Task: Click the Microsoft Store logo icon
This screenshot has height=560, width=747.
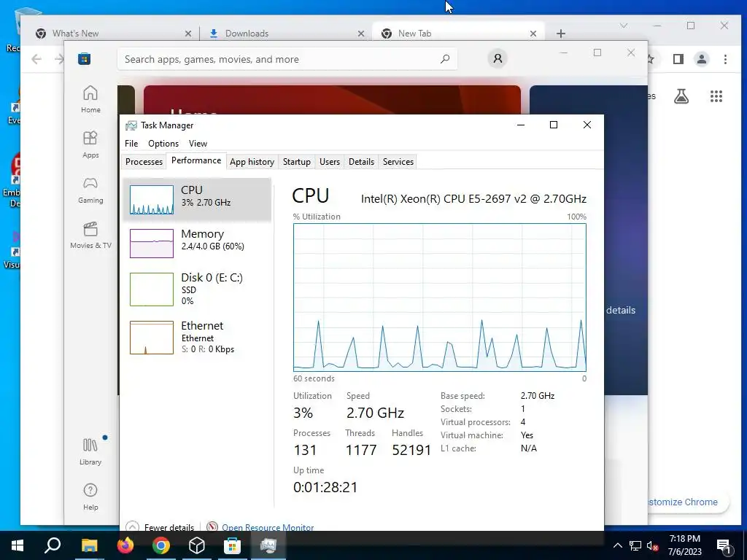Action: click(85, 59)
